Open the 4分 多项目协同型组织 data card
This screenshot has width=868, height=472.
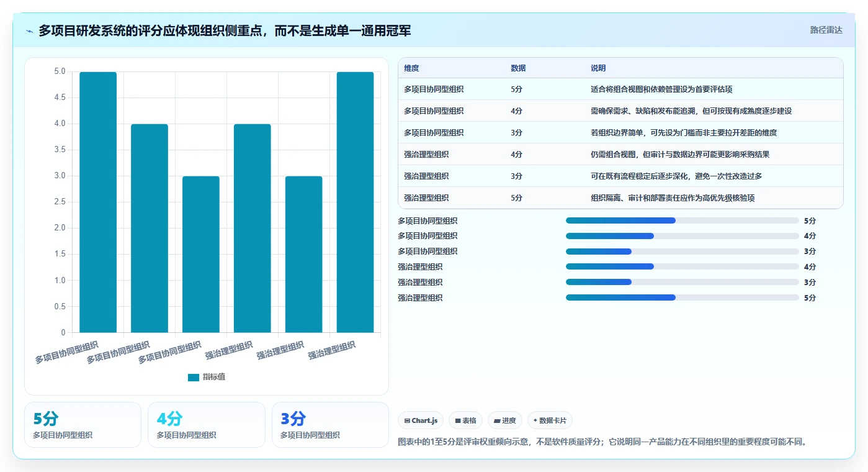point(207,425)
